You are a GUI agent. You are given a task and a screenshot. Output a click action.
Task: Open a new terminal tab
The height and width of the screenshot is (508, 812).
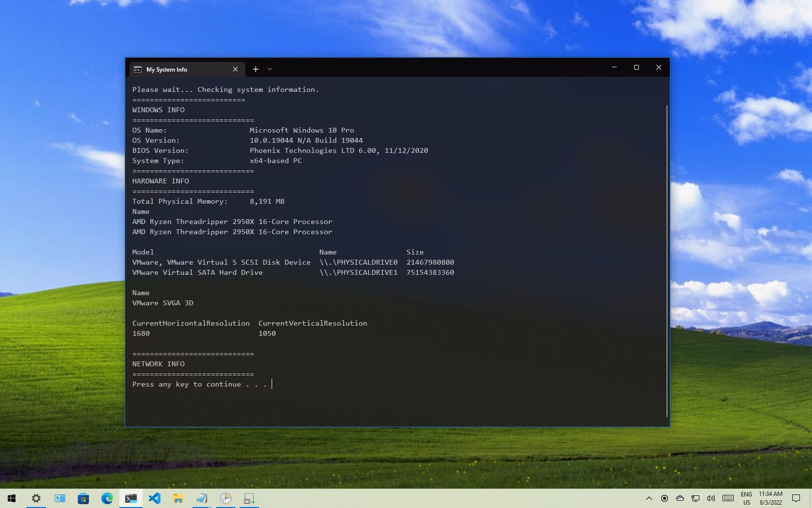pos(256,69)
